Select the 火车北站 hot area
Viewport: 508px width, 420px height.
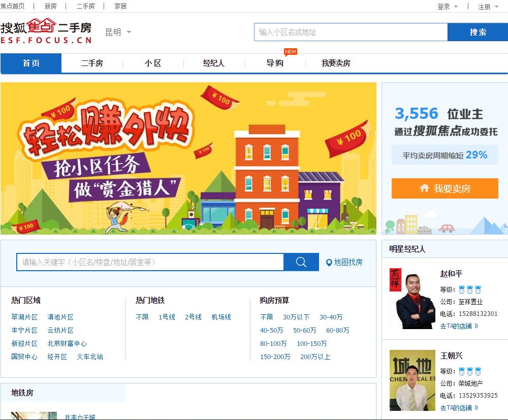tap(90, 357)
